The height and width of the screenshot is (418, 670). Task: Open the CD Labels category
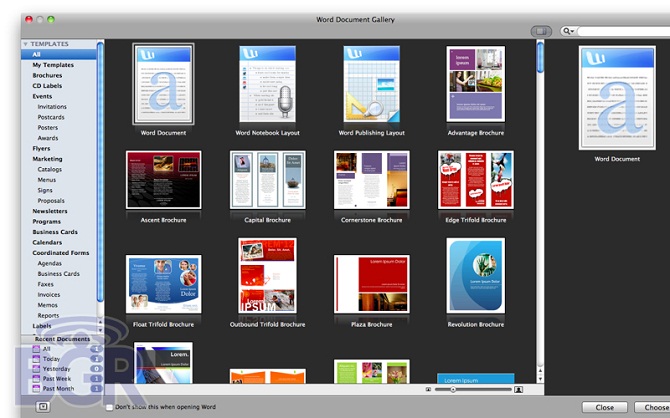pyautogui.click(x=47, y=86)
